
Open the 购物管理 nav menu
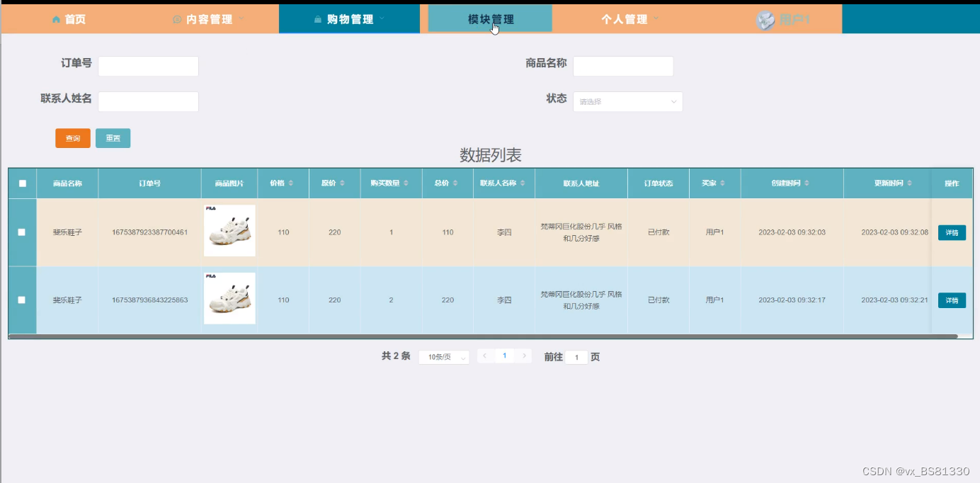(350, 19)
